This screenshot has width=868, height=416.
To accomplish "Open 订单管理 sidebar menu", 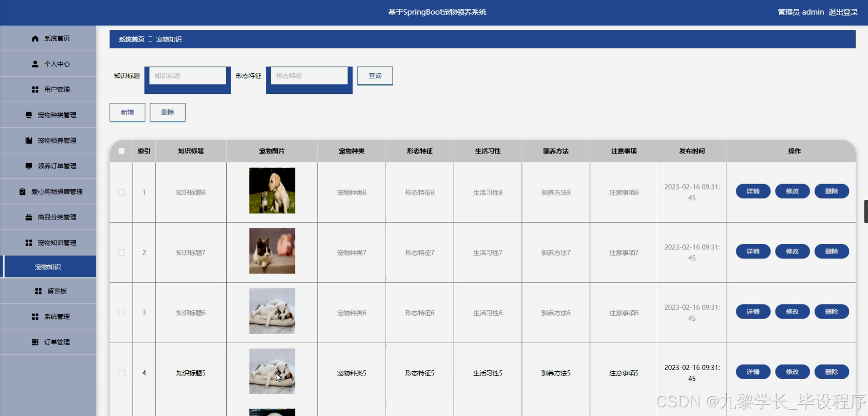I will tap(48, 342).
